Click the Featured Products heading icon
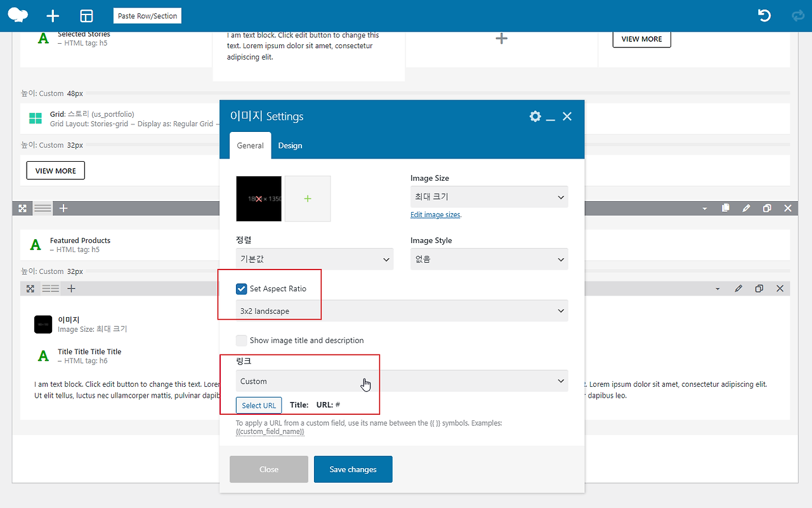 pos(36,245)
